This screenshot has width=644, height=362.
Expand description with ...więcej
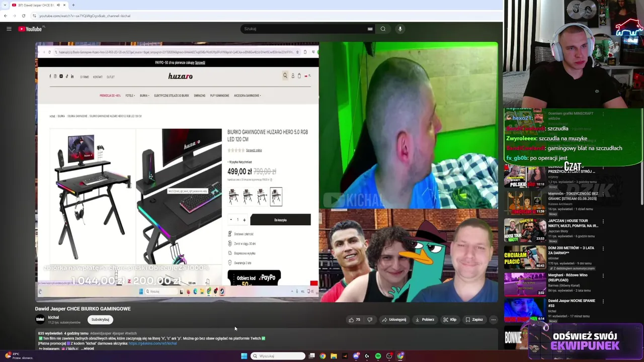pyautogui.click(x=88, y=348)
